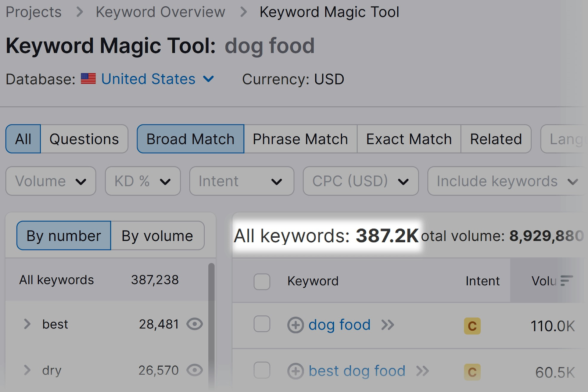This screenshot has height=392, width=588.
Task: Click double-arrow icon next to best dog food
Action: (x=422, y=371)
